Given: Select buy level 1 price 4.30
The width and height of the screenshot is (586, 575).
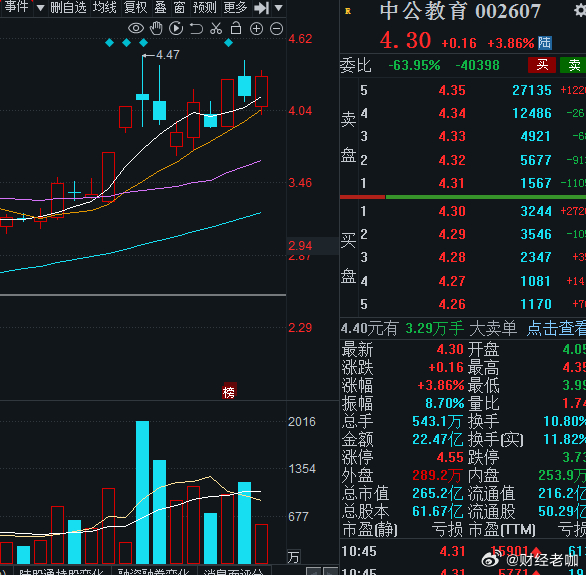Looking at the screenshot, I should (452, 211).
